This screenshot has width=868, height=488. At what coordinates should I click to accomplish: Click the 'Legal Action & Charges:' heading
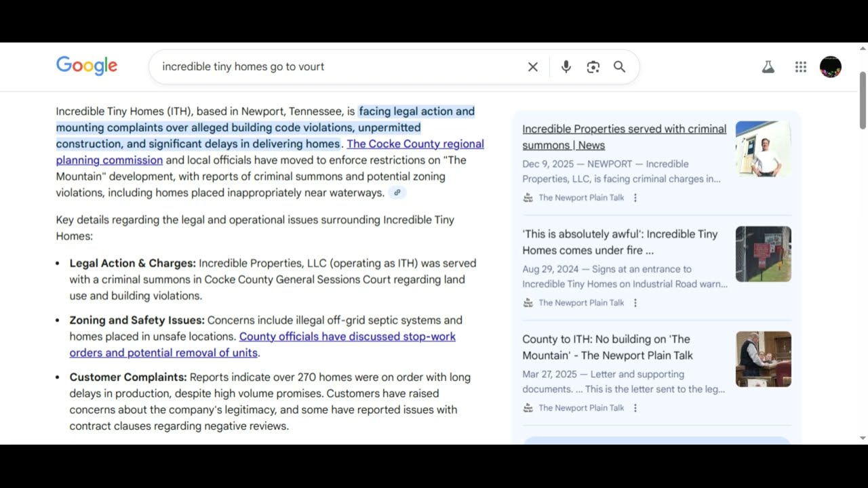point(133,263)
